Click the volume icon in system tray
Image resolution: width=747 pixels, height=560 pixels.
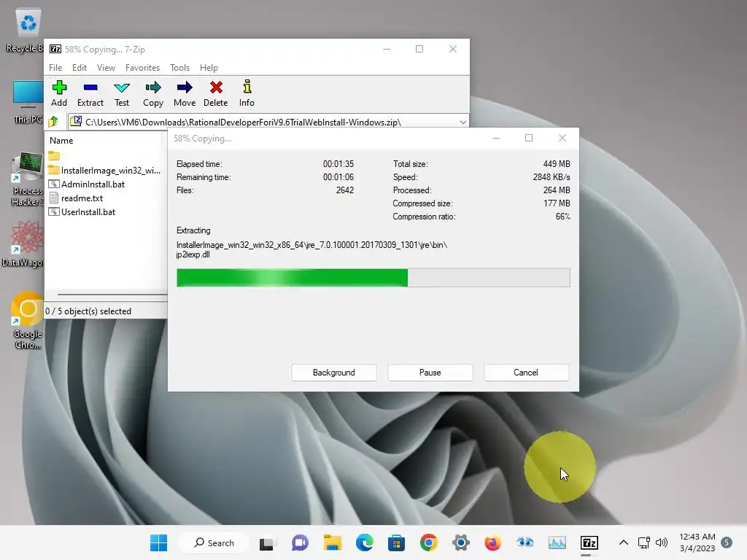pyautogui.click(x=661, y=542)
